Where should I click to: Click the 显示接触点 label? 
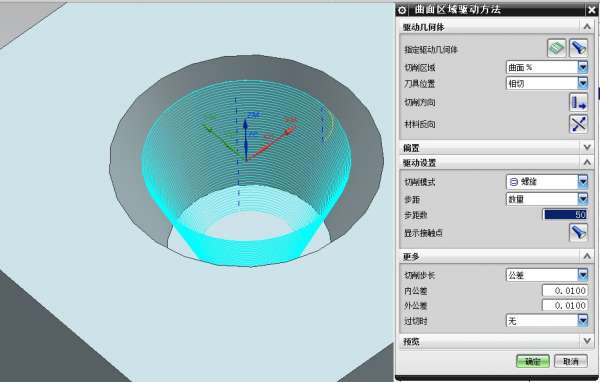[423, 233]
